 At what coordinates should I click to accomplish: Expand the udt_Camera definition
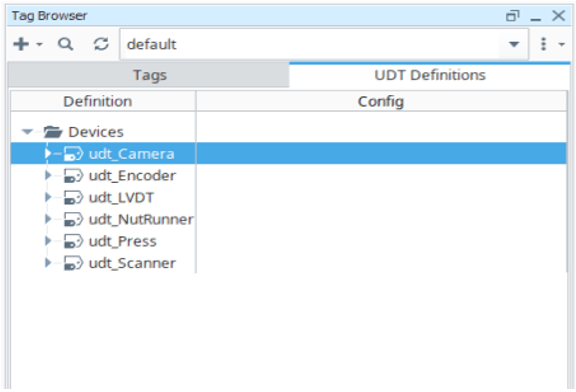pos(48,154)
